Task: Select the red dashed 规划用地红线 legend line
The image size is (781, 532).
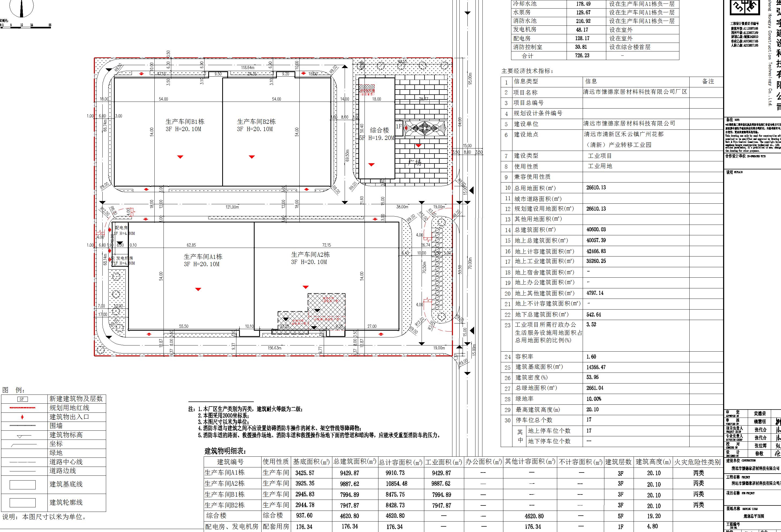Action: pos(23,408)
